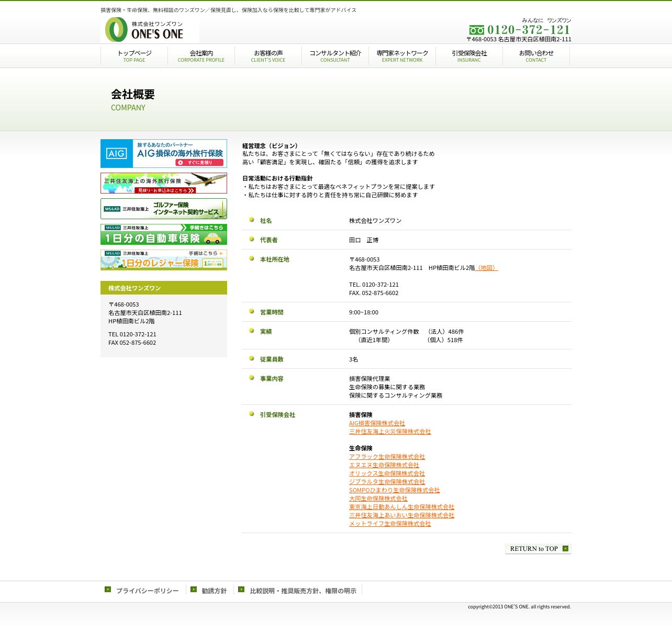Open 東京海上日動あんしん生命保険株式会社 link
This screenshot has height=633, width=672.
tap(401, 507)
